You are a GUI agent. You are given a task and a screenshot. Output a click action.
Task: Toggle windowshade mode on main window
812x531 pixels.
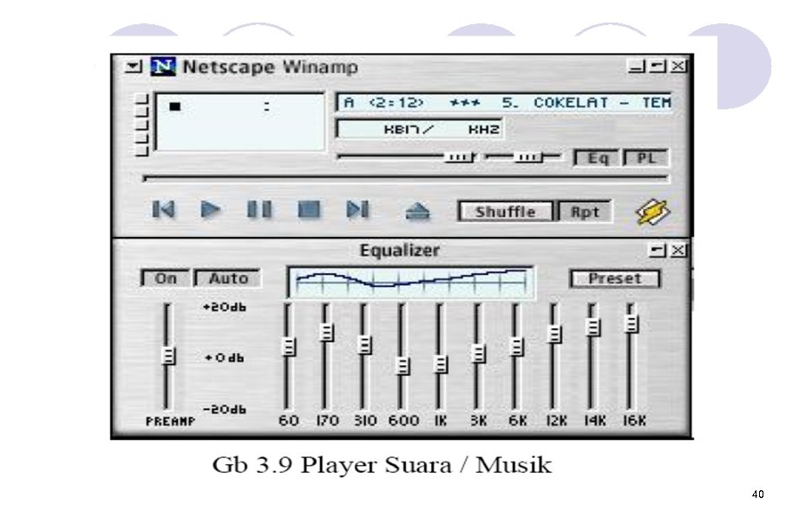pos(658,66)
